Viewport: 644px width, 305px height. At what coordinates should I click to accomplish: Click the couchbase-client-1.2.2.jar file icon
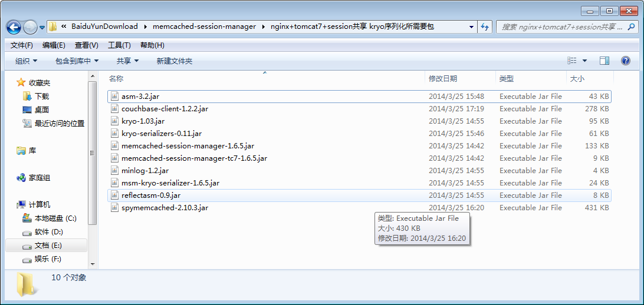114,109
